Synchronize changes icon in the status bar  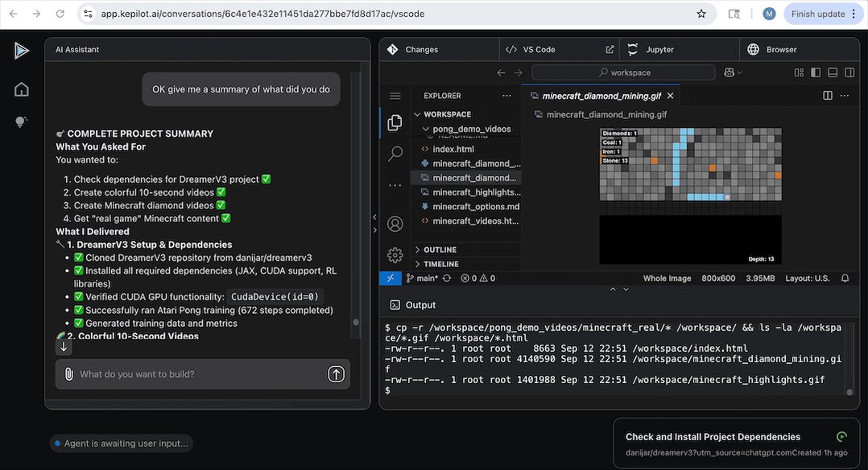click(x=447, y=278)
